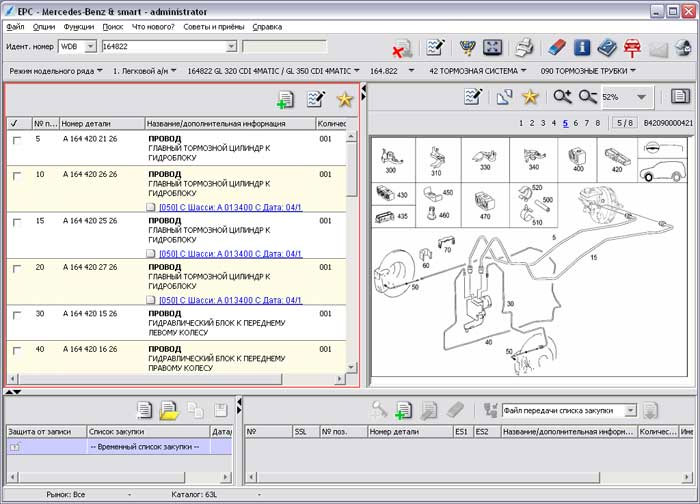Click the red car on lift icon
This screenshot has height=504, width=700.
pyautogui.click(x=633, y=47)
